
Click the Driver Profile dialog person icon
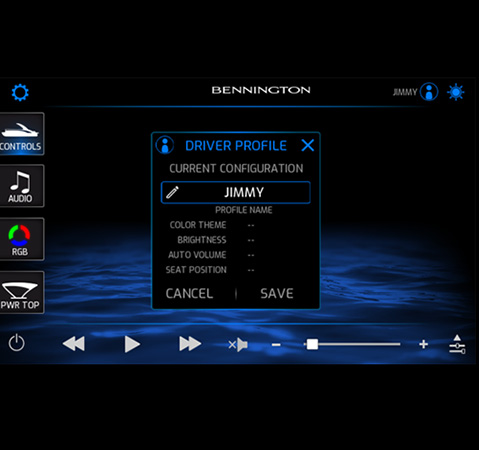165,145
